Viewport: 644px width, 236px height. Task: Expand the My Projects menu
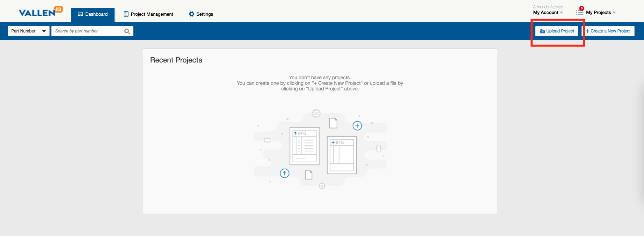click(x=601, y=13)
